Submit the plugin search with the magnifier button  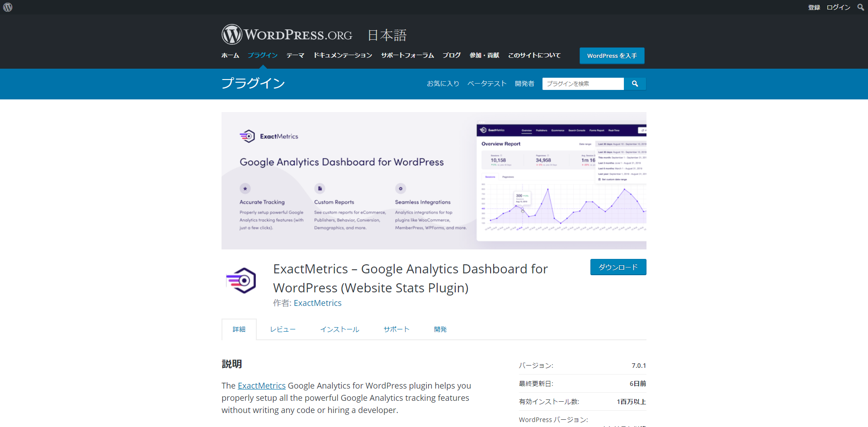coord(635,84)
